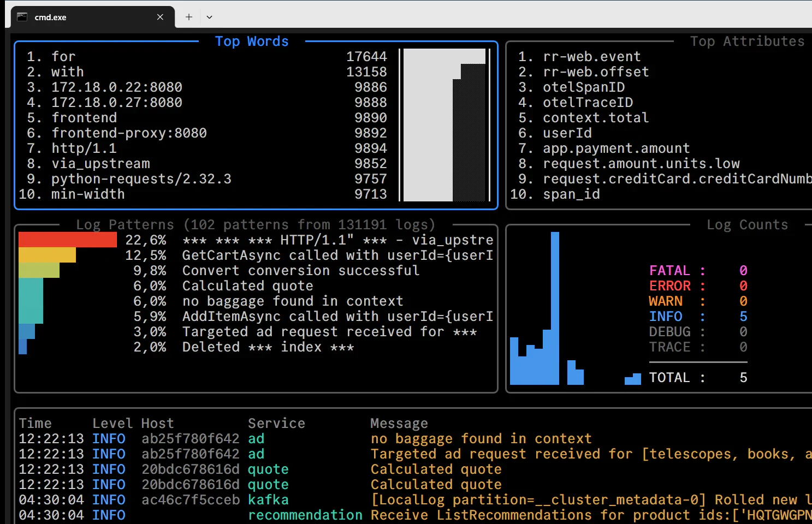Click the DEBUG log level count
Image resolution: width=812 pixels, height=524 pixels.
coord(743,332)
